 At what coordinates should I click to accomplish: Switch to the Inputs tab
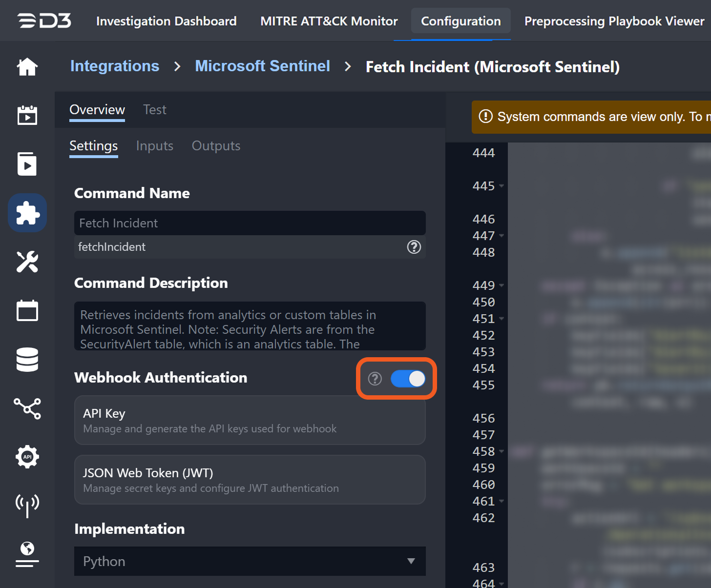(x=154, y=146)
